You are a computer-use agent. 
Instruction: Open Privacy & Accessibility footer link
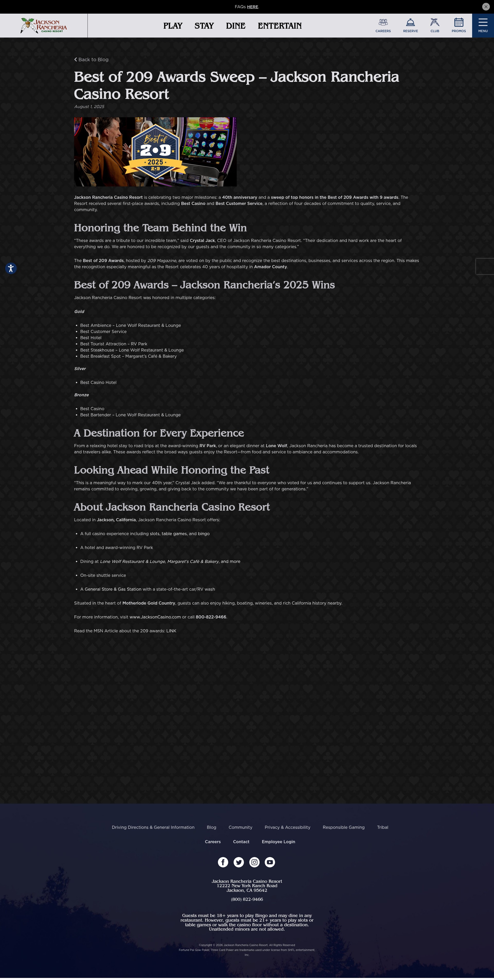click(x=287, y=827)
